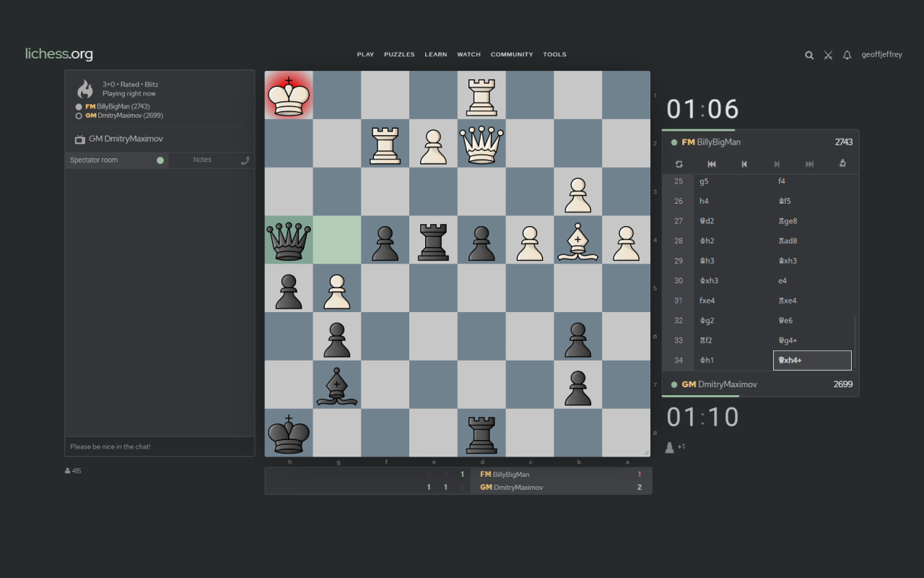Click the 415 spectators count

pos(73,471)
